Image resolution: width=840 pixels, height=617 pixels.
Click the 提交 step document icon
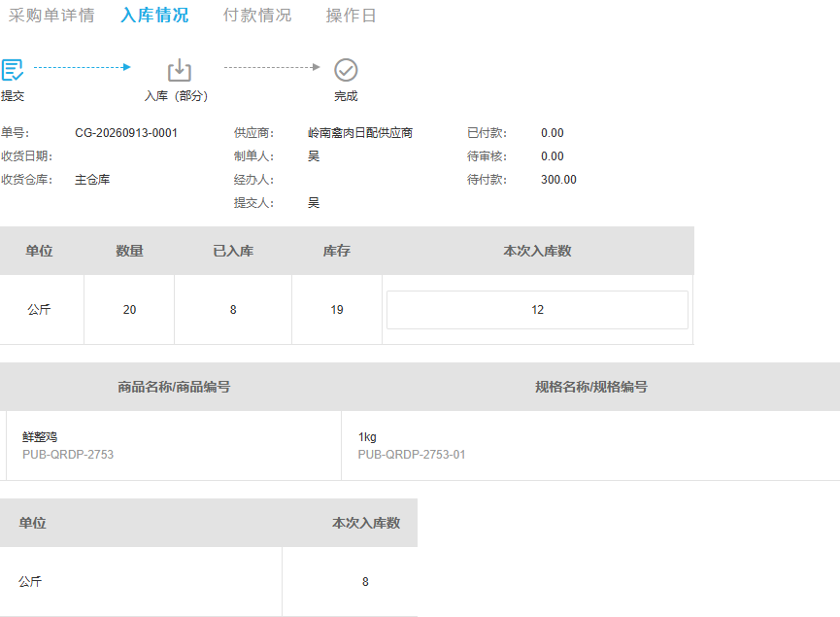tap(13, 70)
